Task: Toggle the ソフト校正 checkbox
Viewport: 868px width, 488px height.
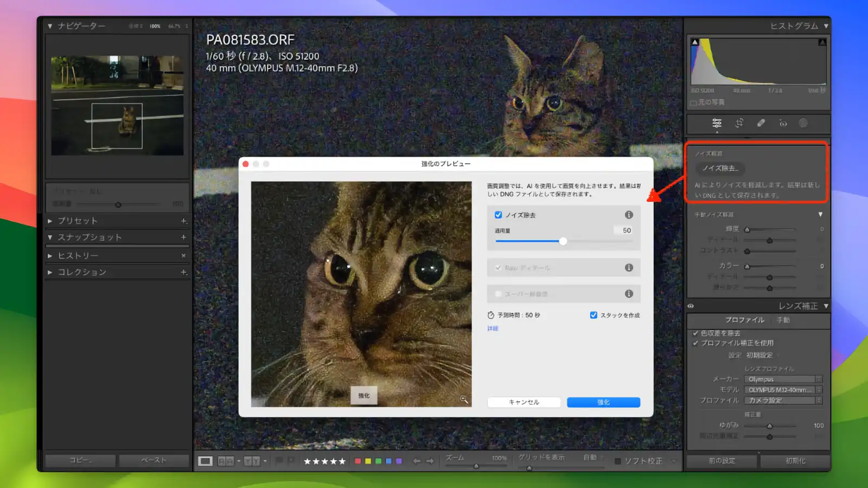Action: pos(618,460)
